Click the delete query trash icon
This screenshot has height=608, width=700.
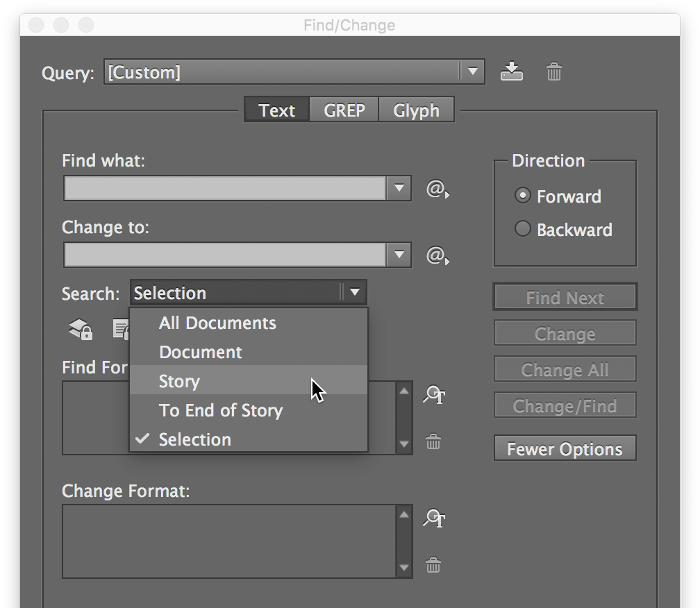553,71
